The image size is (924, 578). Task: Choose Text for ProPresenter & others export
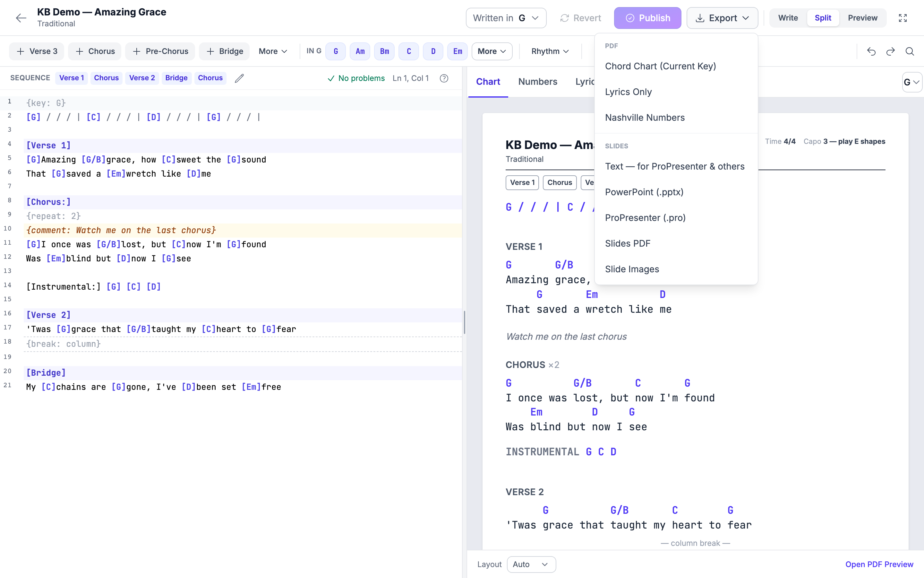(x=676, y=166)
